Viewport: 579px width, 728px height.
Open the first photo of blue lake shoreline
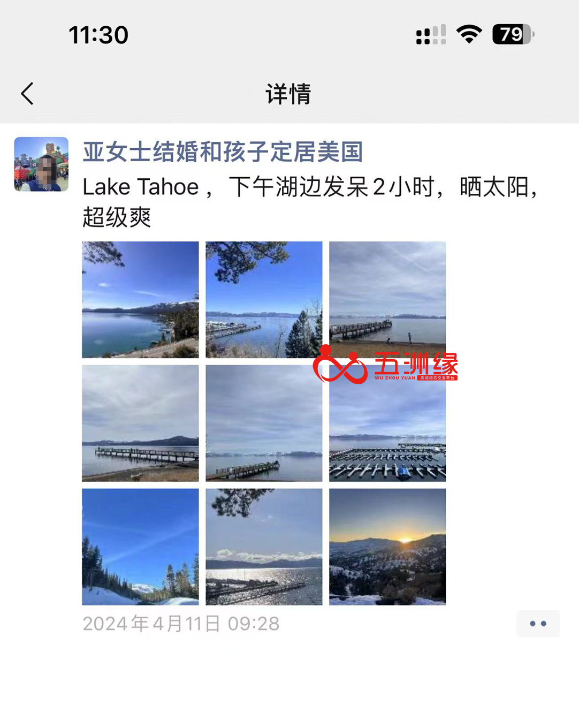point(140,300)
